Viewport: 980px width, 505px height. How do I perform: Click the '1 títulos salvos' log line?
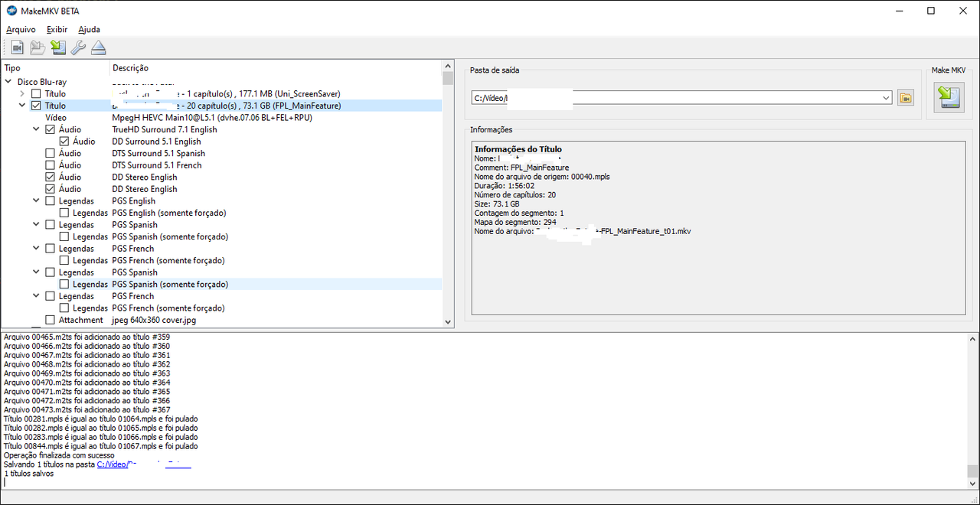(29, 474)
